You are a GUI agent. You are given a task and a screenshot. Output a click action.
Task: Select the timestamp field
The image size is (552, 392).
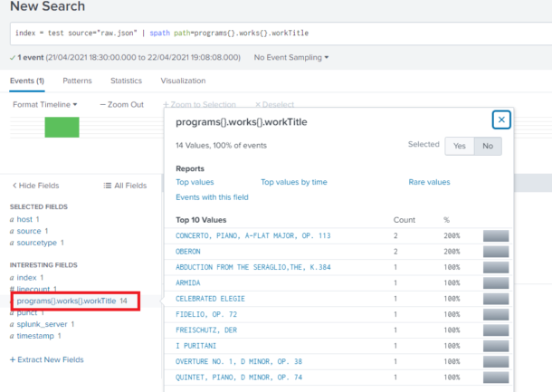point(35,336)
